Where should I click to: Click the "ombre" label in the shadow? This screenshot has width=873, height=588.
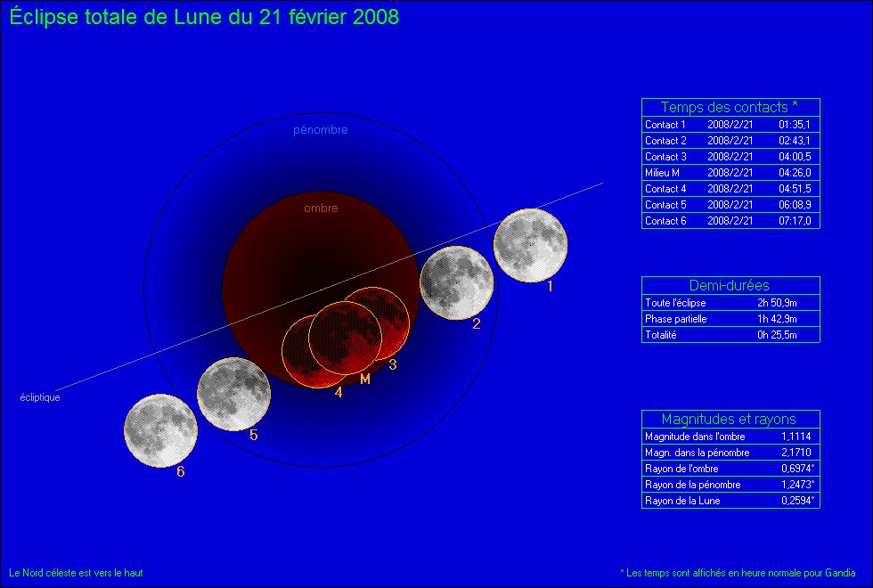pos(321,208)
